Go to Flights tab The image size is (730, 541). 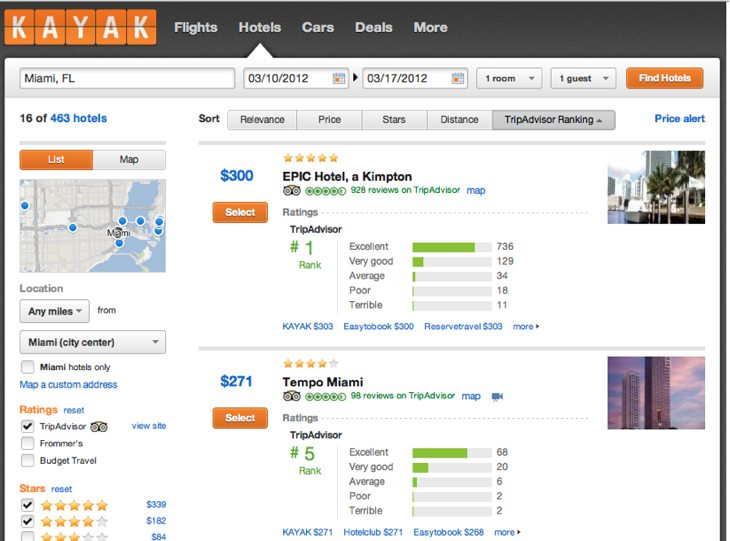[196, 27]
